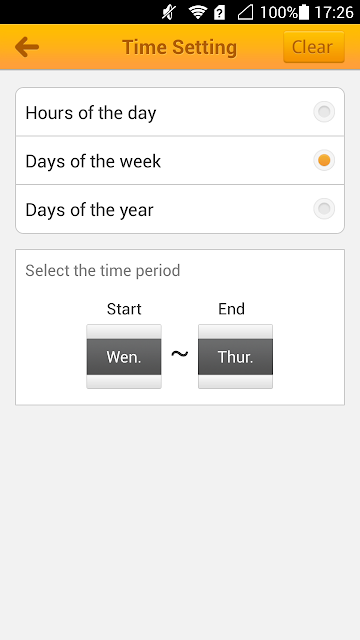
Task: Tap the cellular signal strength icon
Action: pos(245,13)
